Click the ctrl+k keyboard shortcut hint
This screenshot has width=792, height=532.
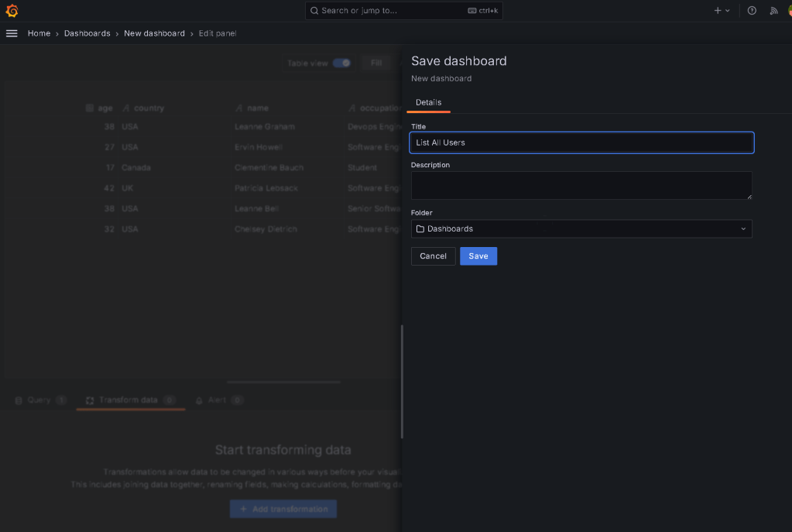click(483, 11)
